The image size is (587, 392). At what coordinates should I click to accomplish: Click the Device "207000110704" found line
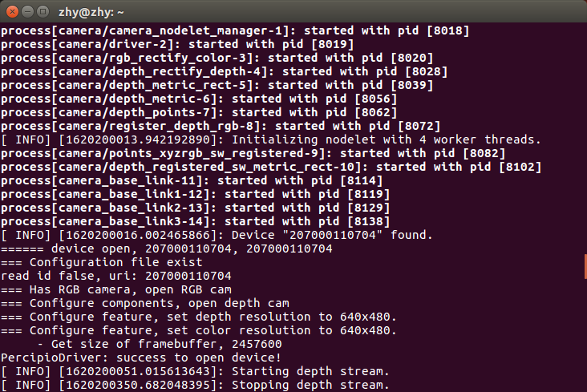click(217, 235)
